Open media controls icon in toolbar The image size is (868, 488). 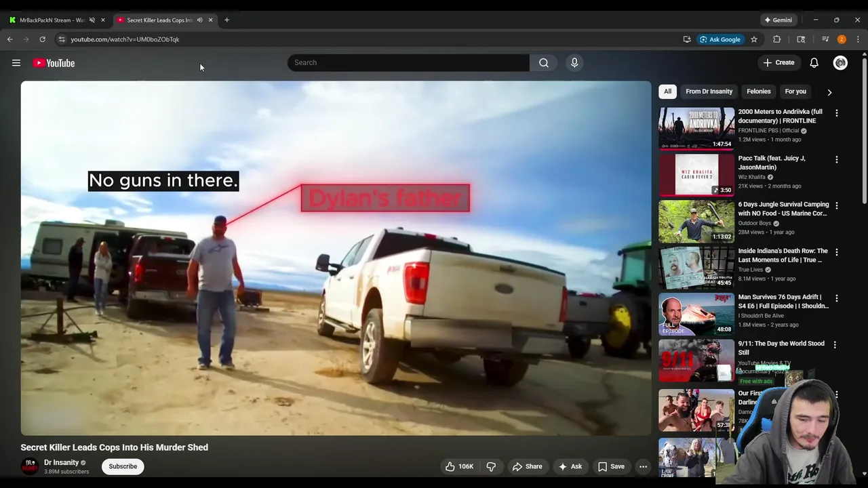pyautogui.click(x=825, y=39)
